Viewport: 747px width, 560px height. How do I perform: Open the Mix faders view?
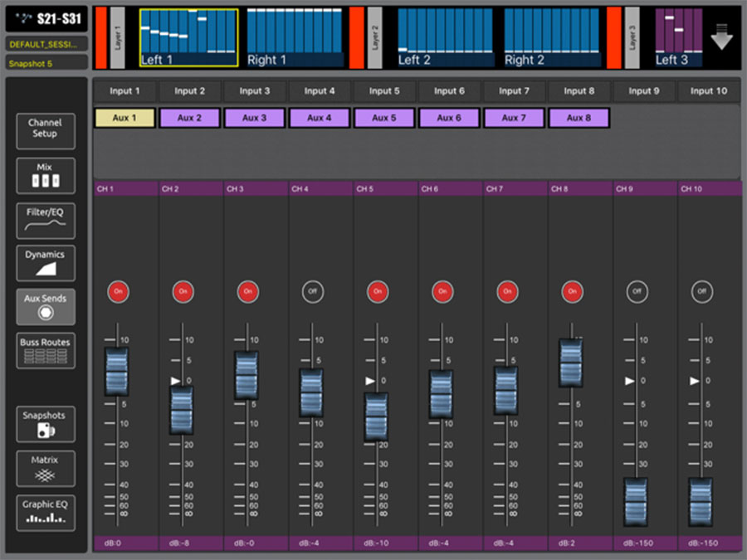click(46, 176)
